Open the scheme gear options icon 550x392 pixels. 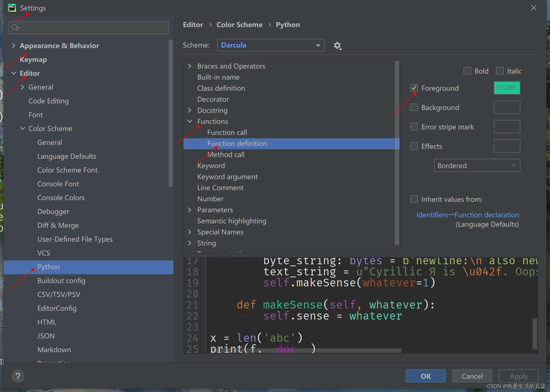[337, 45]
